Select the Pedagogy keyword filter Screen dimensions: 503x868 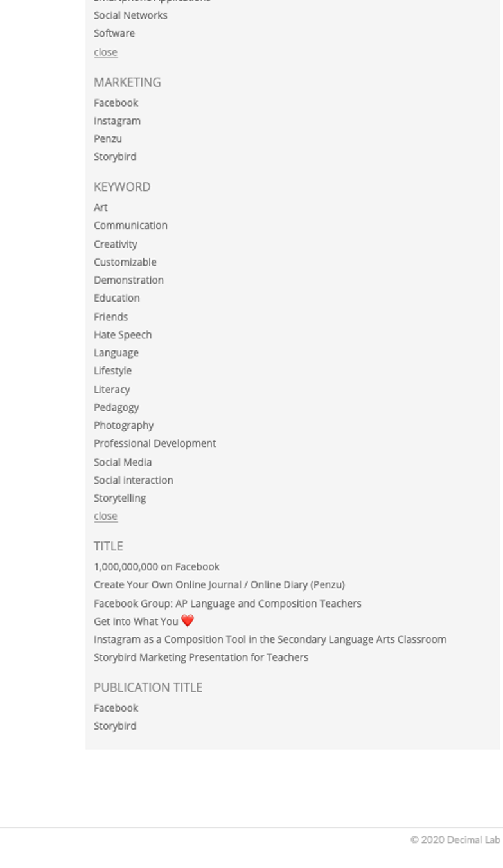coord(116,408)
